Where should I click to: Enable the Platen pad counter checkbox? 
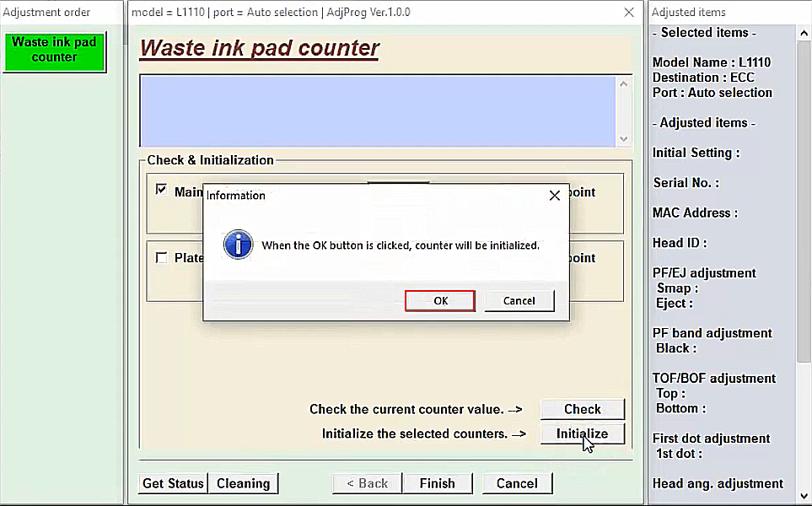pyautogui.click(x=162, y=258)
